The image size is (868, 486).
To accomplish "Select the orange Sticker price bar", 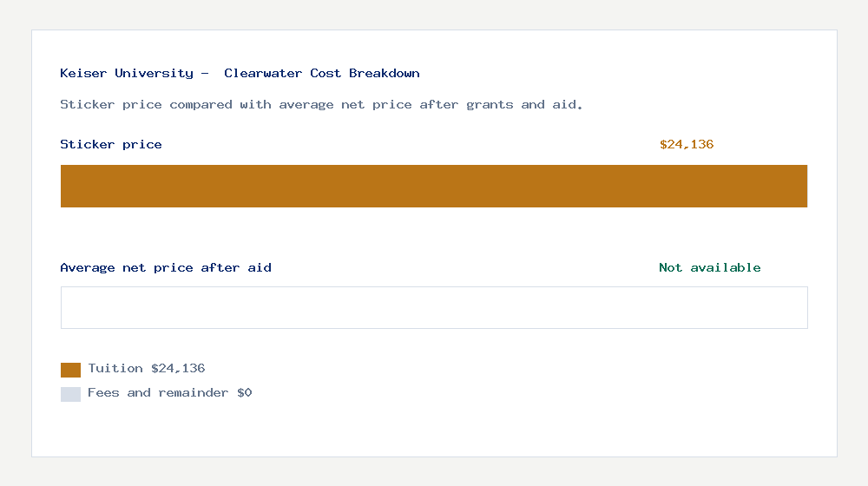I will [434, 186].
